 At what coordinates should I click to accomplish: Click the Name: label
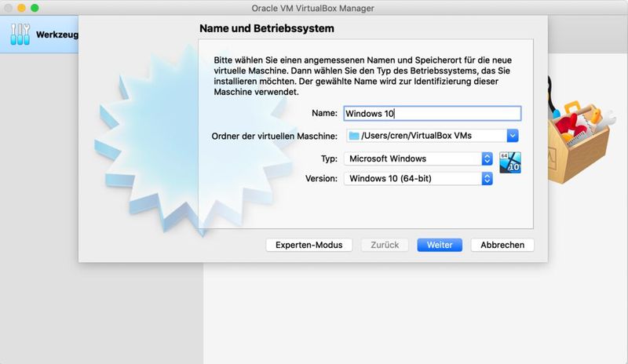point(324,113)
